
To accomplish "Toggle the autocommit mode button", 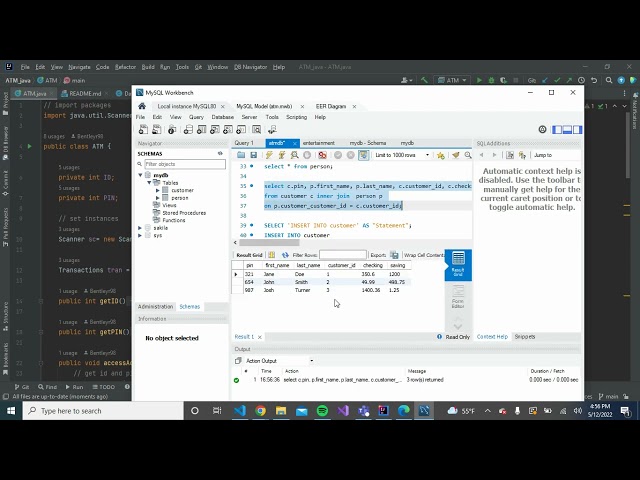I will tap(363, 155).
